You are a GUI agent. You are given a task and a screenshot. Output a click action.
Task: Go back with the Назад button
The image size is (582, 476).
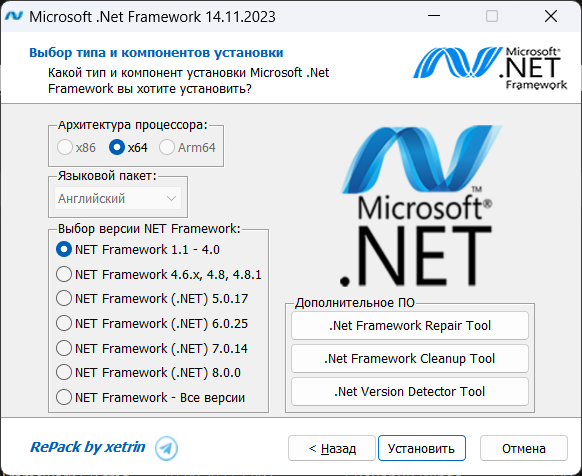(x=332, y=448)
